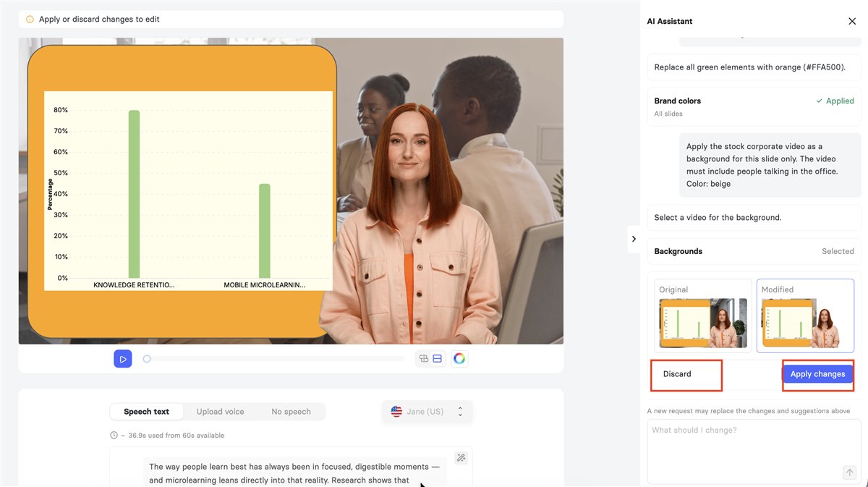The width and height of the screenshot is (868, 487).
Task: Click the Brand colors card
Action: (x=754, y=106)
